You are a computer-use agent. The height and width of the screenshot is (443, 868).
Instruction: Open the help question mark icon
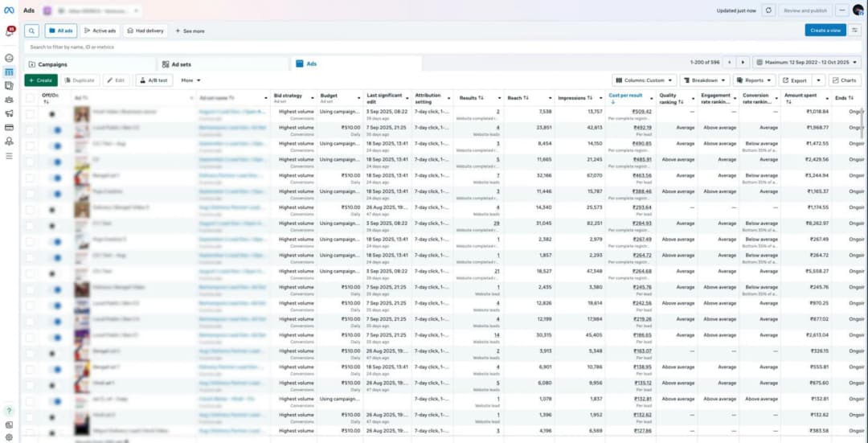(9, 410)
